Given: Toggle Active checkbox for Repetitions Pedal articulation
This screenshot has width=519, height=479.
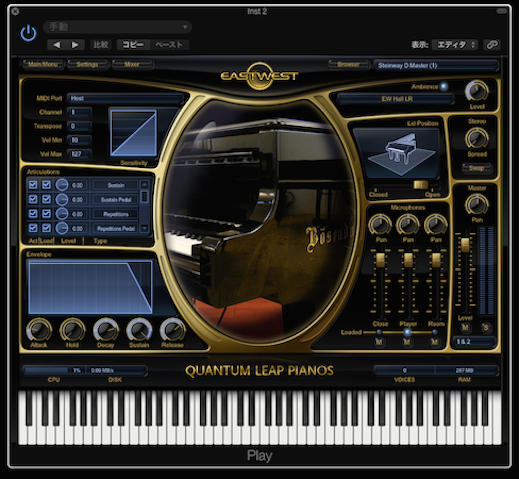Looking at the screenshot, I should pos(33,228).
